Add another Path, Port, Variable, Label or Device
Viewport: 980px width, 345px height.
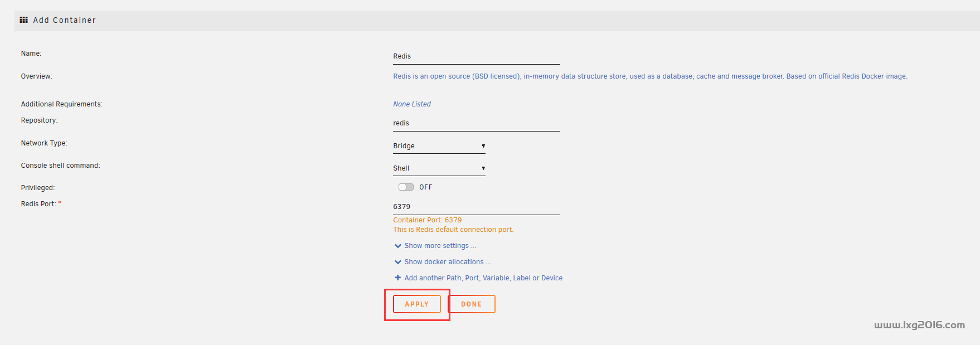[478, 278]
